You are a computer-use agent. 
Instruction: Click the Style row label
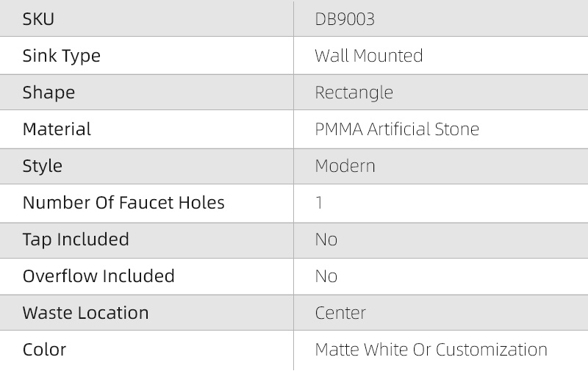(43, 166)
